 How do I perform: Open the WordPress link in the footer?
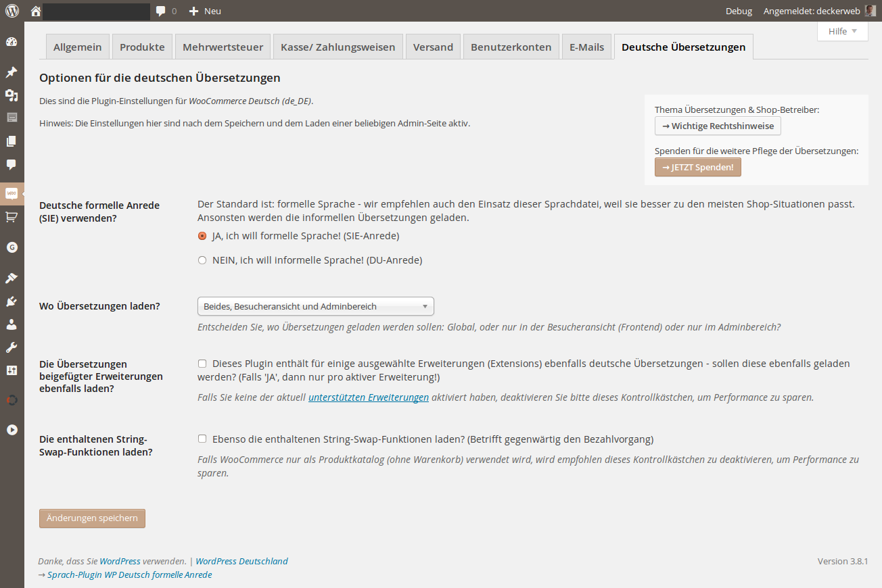coord(120,561)
